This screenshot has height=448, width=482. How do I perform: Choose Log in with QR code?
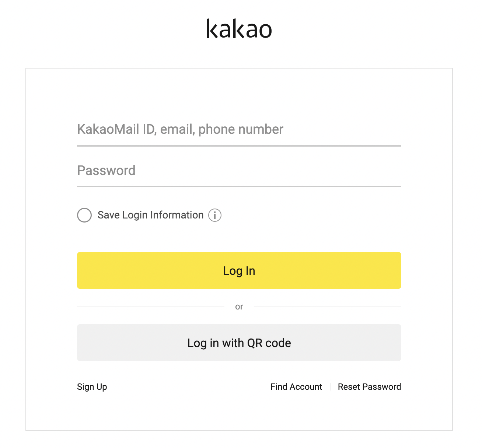point(239,343)
